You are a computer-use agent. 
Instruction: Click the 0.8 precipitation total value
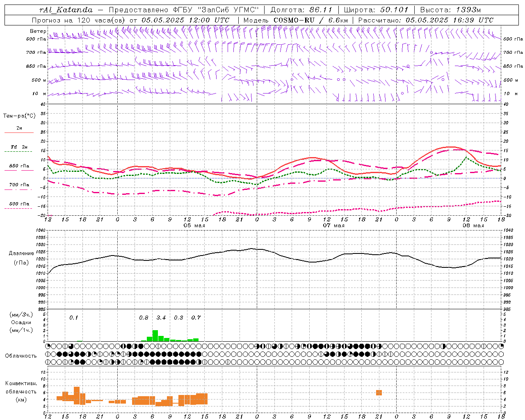click(x=144, y=318)
